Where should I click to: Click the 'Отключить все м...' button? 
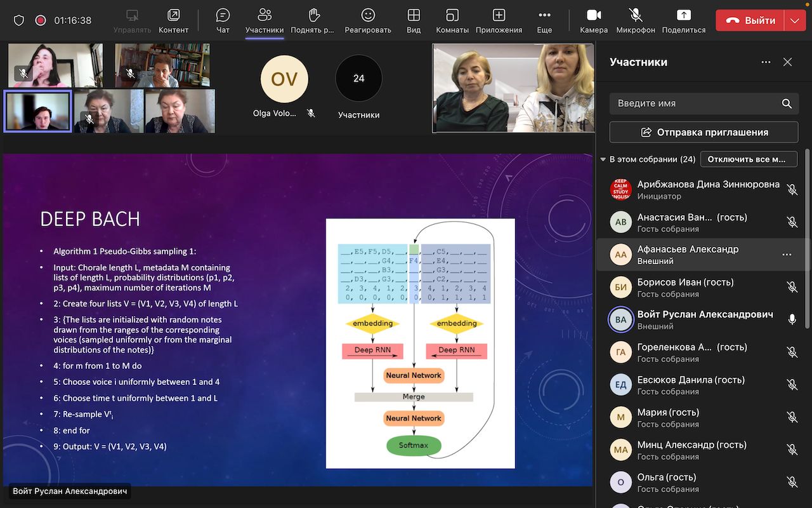(748, 159)
